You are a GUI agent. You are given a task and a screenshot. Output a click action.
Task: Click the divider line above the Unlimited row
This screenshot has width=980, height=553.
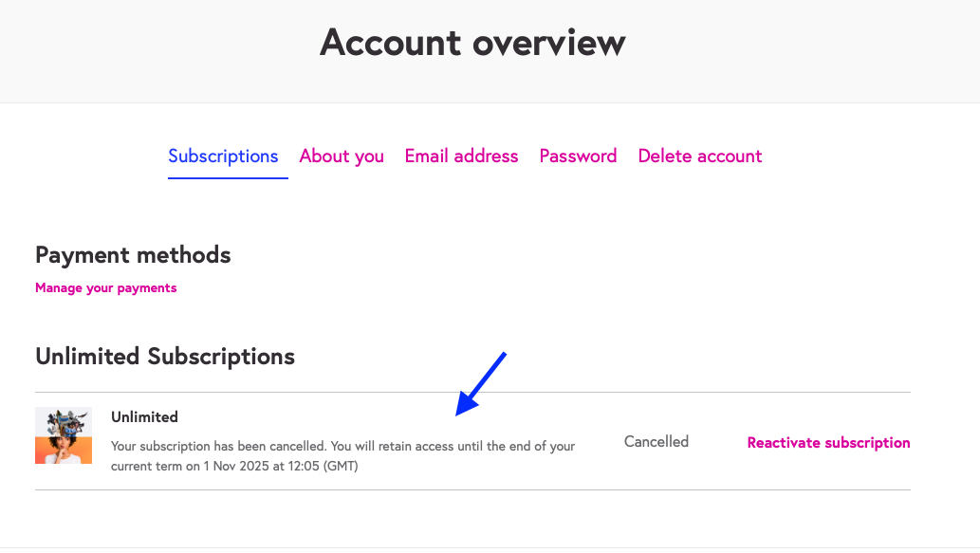point(472,393)
